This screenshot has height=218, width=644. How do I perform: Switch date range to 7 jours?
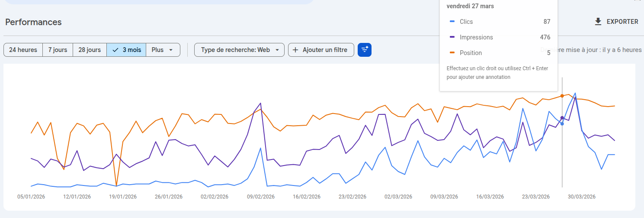coord(58,50)
